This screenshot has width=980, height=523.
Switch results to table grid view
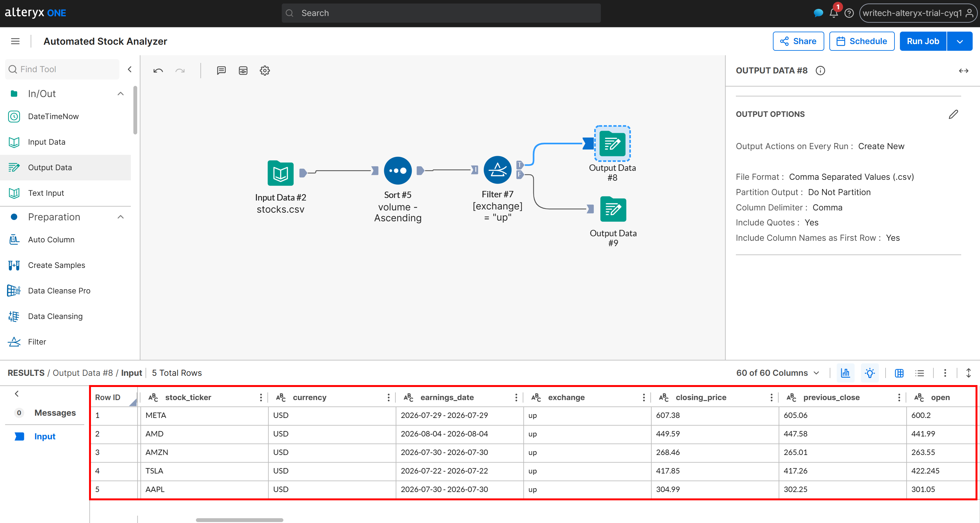coord(899,373)
